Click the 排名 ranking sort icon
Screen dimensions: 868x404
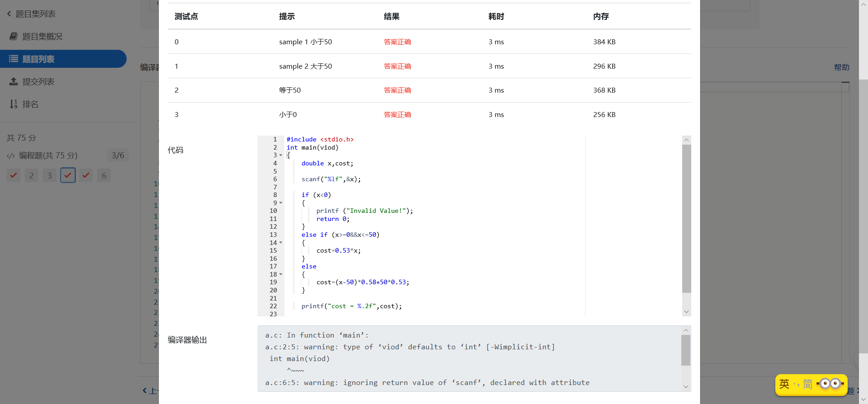pos(14,104)
